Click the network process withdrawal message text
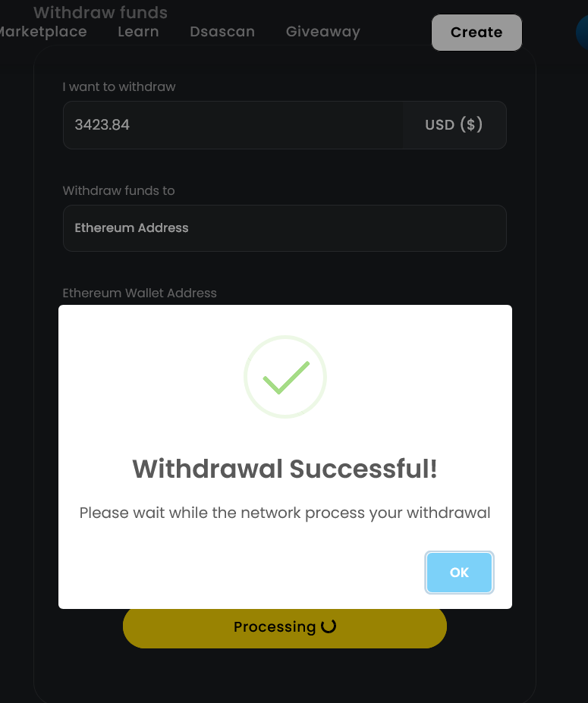The width and height of the screenshot is (588, 703). click(x=285, y=513)
